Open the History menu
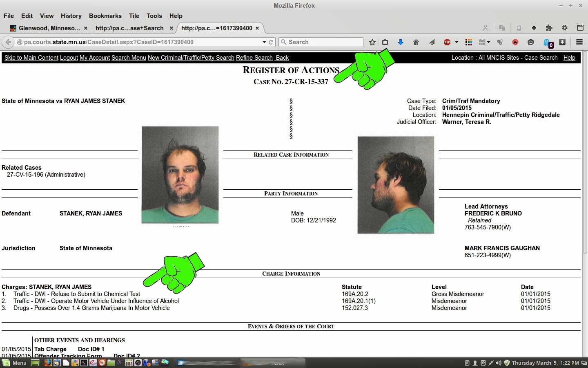The height and width of the screenshot is (368, 588). 71,16
